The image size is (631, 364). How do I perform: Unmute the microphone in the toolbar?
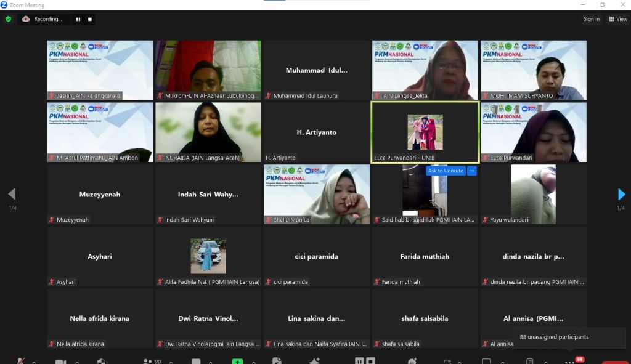click(x=21, y=362)
